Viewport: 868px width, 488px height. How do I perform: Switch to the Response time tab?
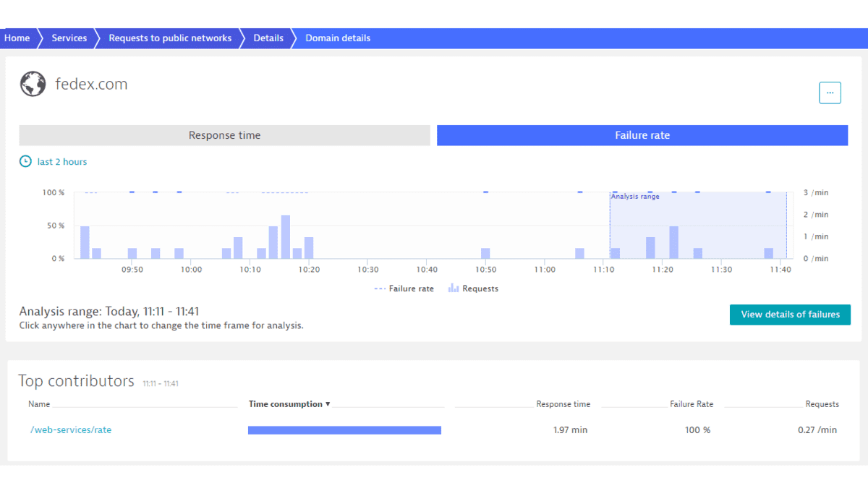pos(224,135)
